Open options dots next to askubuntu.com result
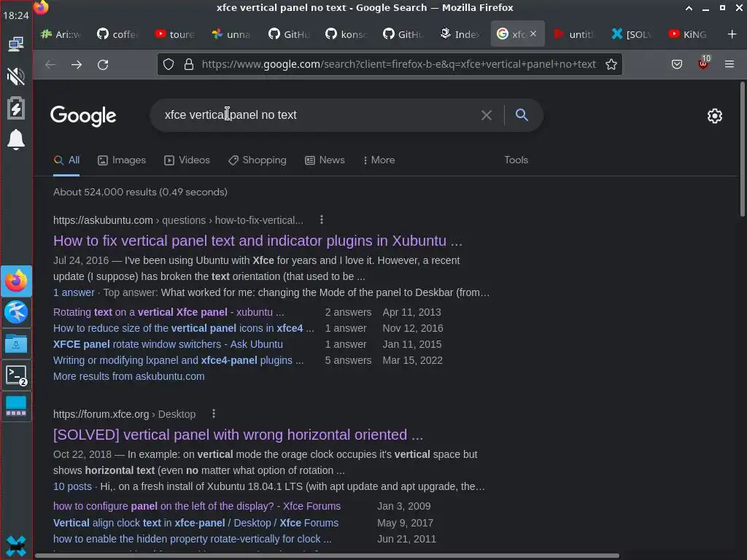 coord(322,219)
